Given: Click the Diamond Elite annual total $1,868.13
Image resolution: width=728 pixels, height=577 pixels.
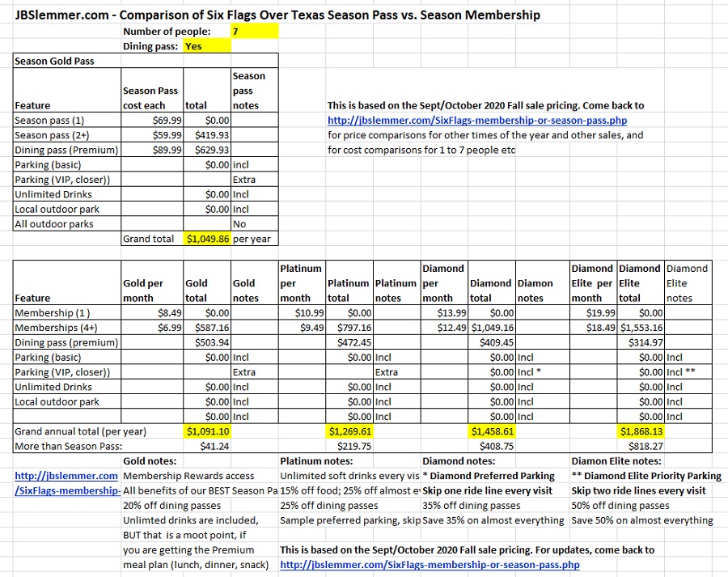Looking at the screenshot, I should point(641,431).
